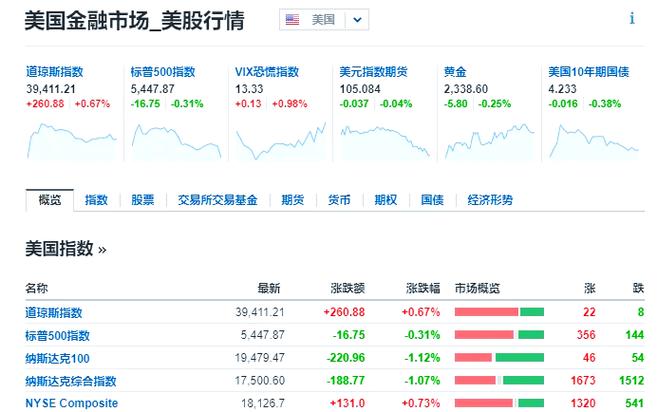The height and width of the screenshot is (412, 657).
Task: Select the 105.084 dollar index value
Action: click(x=360, y=89)
